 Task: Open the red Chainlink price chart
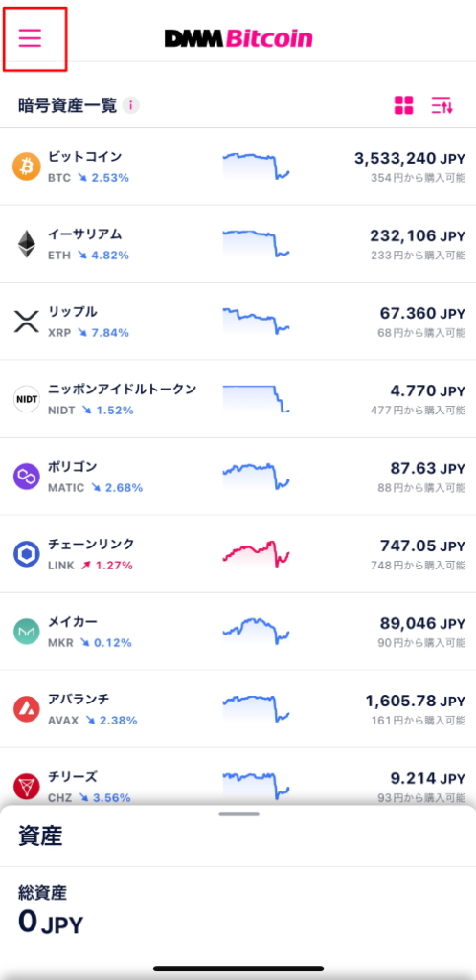[256, 554]
